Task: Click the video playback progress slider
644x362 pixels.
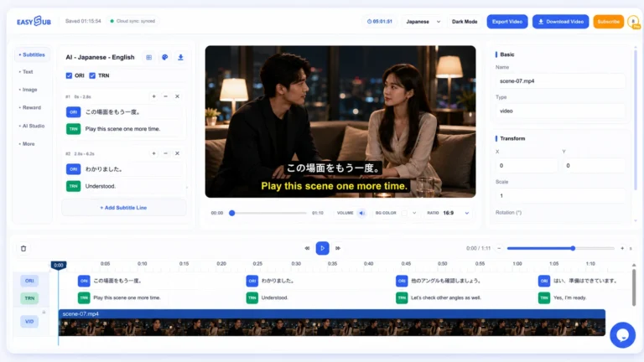Action: tap(269, 213)
